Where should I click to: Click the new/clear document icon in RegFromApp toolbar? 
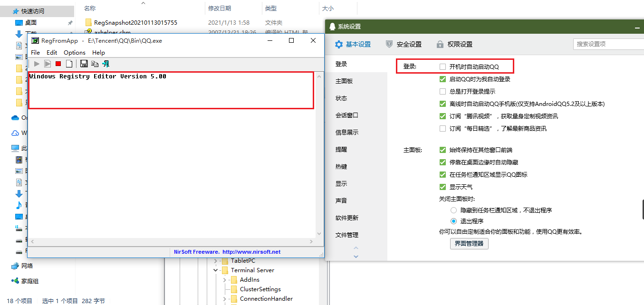68,63
